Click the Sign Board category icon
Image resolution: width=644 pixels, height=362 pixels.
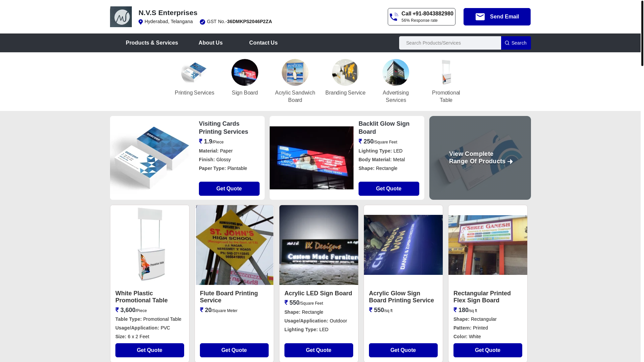245,72
